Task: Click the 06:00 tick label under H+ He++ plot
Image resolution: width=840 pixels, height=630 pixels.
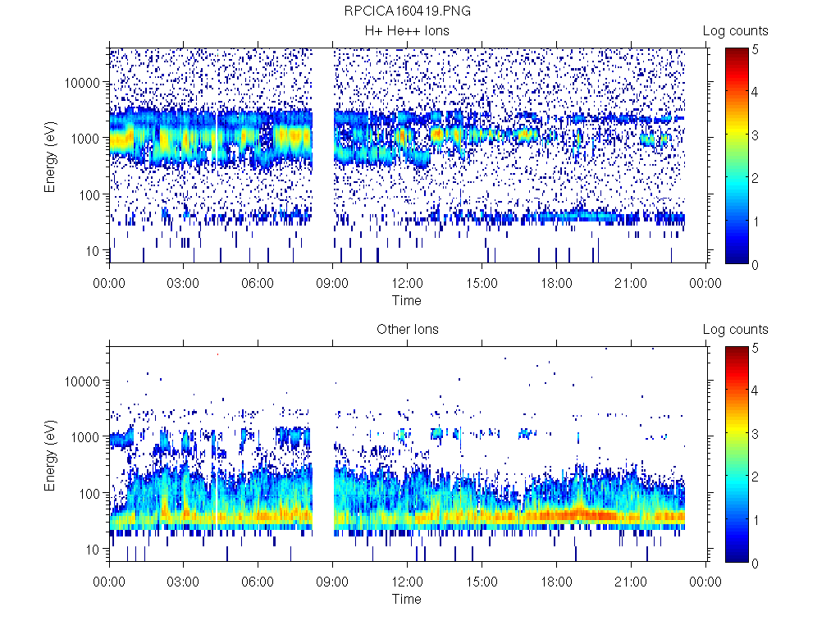Action: pyautogui.click(x=258, y=283)
